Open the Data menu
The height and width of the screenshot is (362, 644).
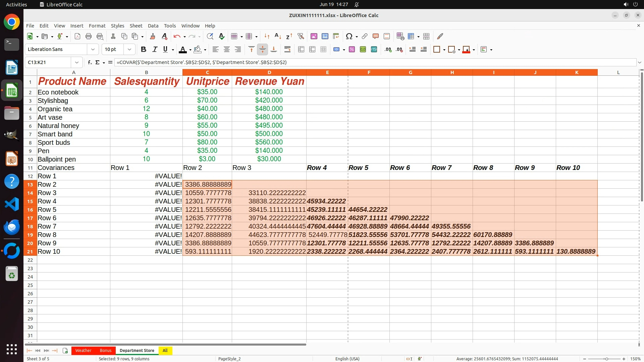pyautogui.click(x=153, y=26)
